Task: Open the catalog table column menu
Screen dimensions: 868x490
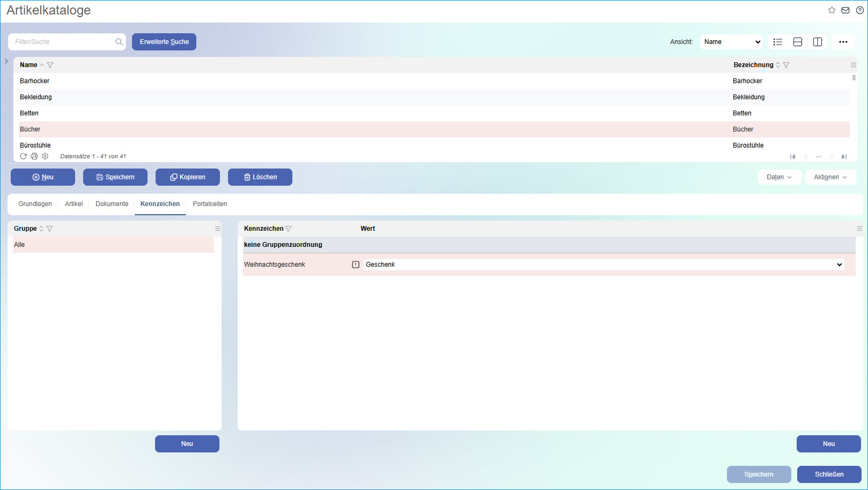Action: pos(854,65)
